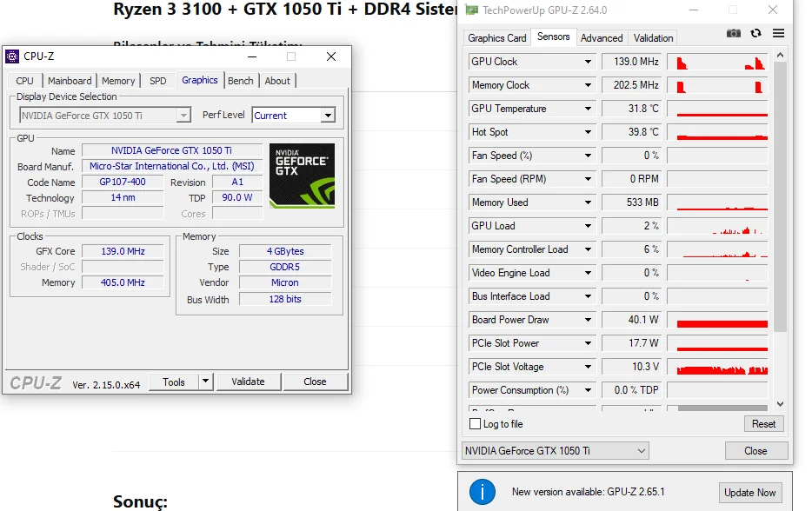
Task: Click the GPU-Z refresh icon
Action: click(x=755, y=33)
